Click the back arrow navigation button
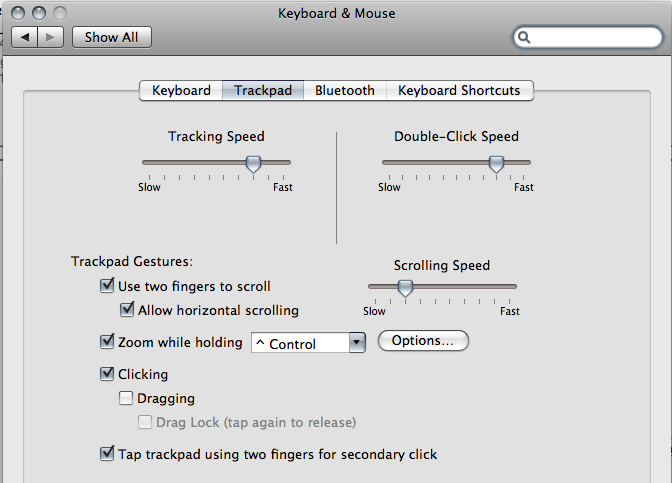Viewport: 672px width, 483px height. [24, 37]
